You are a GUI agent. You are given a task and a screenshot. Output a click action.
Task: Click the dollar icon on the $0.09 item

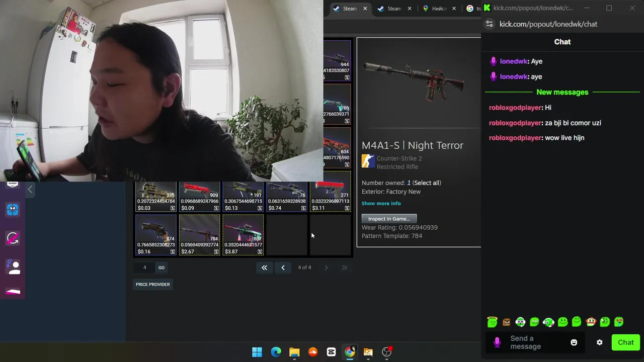pyautogui.click(x=216, y=208)
